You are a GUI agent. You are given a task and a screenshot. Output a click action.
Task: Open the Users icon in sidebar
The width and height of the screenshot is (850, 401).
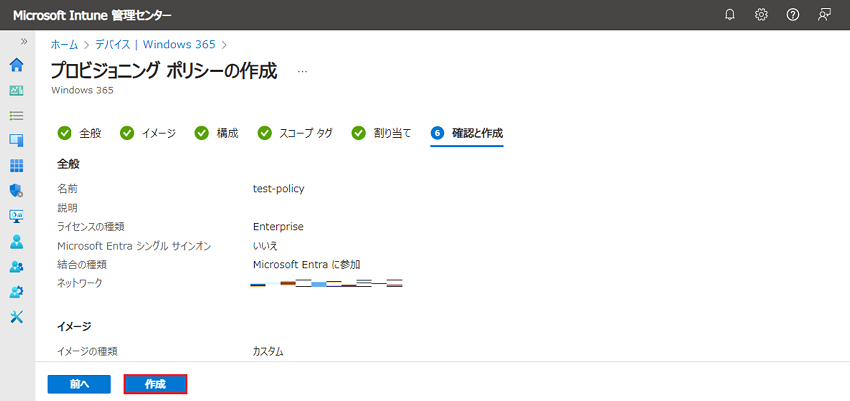(x=17, y=241)
